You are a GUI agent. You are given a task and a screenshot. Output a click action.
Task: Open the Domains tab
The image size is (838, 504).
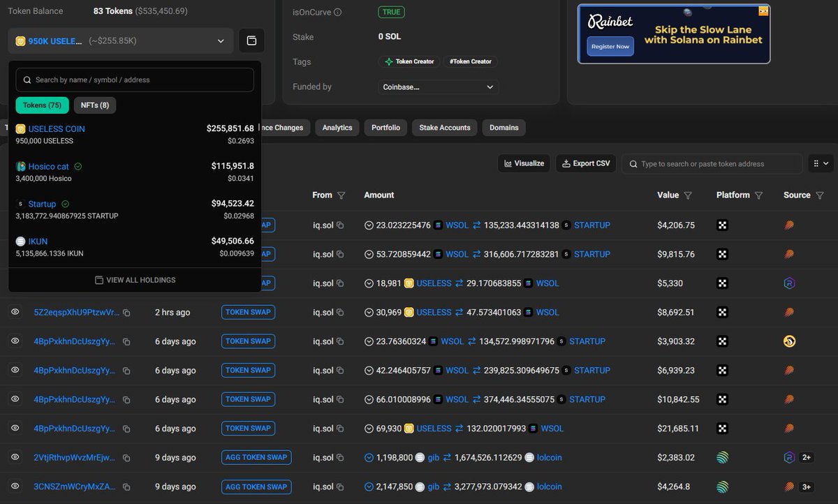click(504, 128)
